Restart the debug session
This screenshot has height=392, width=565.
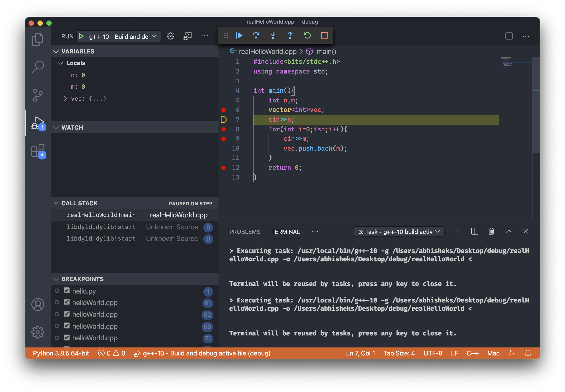click(307, 36)
